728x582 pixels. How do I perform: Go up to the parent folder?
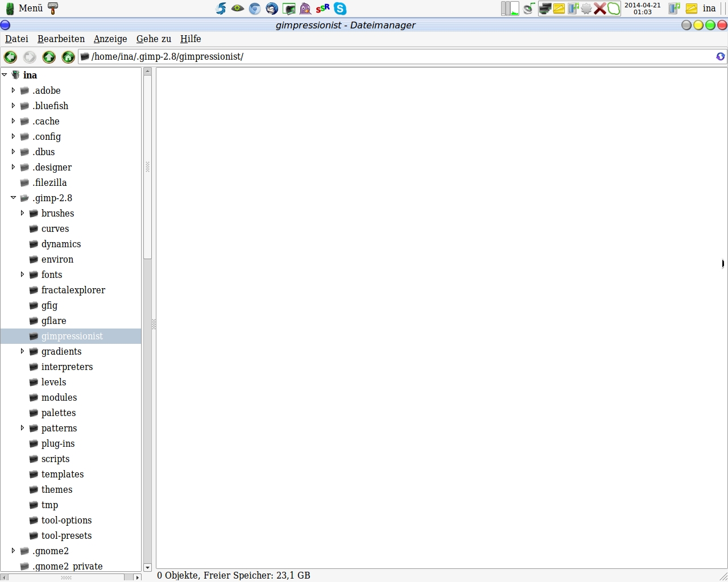(49, 57)
